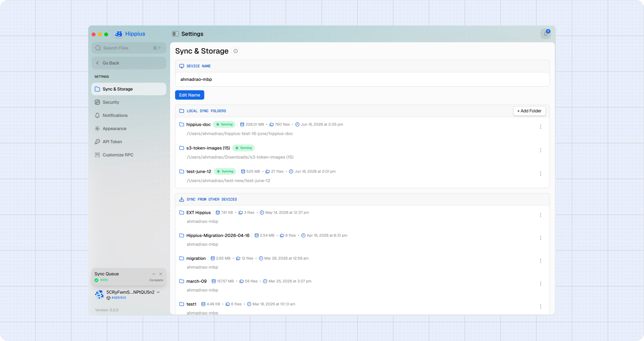This screenshot has height=341, width=644.
Task: Click the device name field ahmadrao-mbp
Action: pos(362,79)
